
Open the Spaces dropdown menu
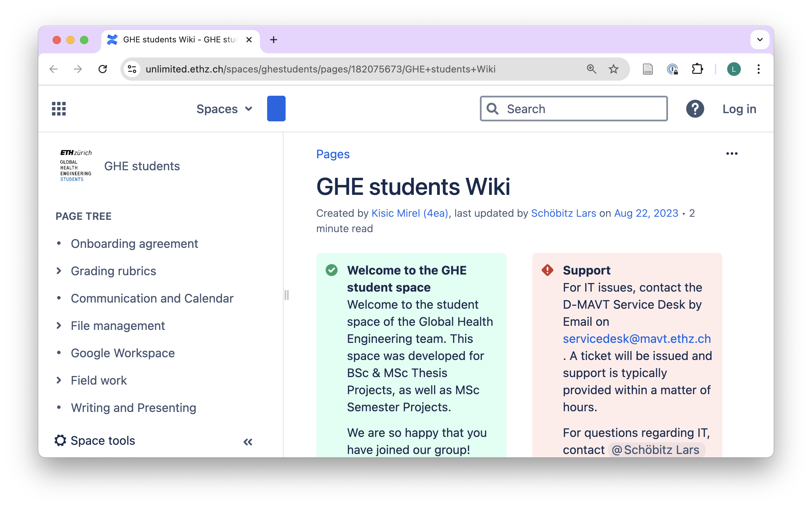point(224,109)
